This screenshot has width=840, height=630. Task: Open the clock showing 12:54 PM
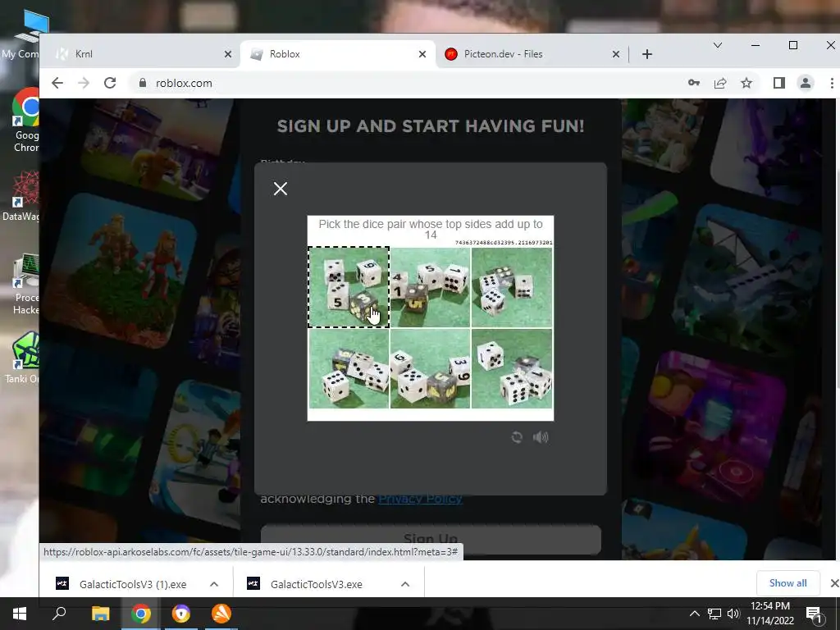coord(770,614)
